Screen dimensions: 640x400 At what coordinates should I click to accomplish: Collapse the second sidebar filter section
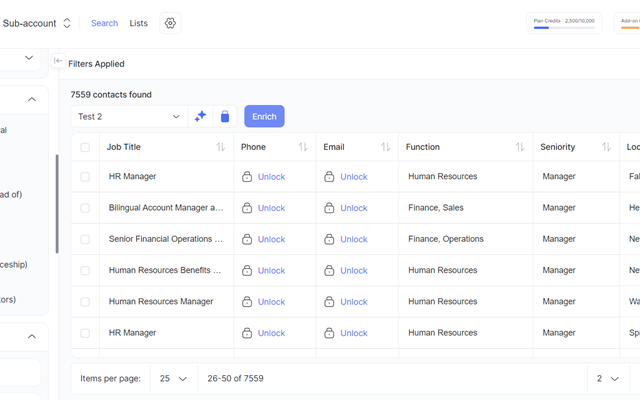[32, 99]
